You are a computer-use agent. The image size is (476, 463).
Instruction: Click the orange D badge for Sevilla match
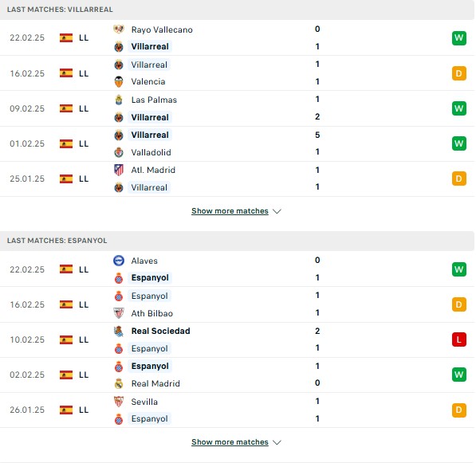coord(458,410)
